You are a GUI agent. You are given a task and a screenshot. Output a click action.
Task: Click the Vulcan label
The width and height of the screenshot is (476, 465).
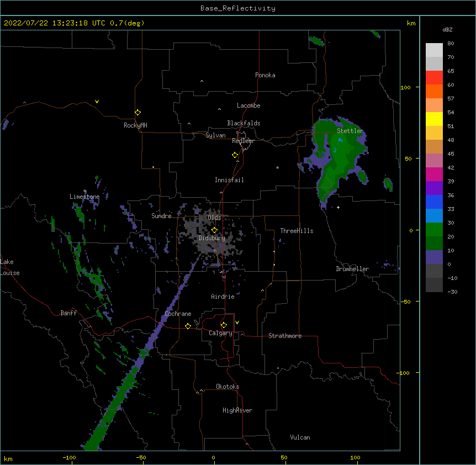pos(300,437)
